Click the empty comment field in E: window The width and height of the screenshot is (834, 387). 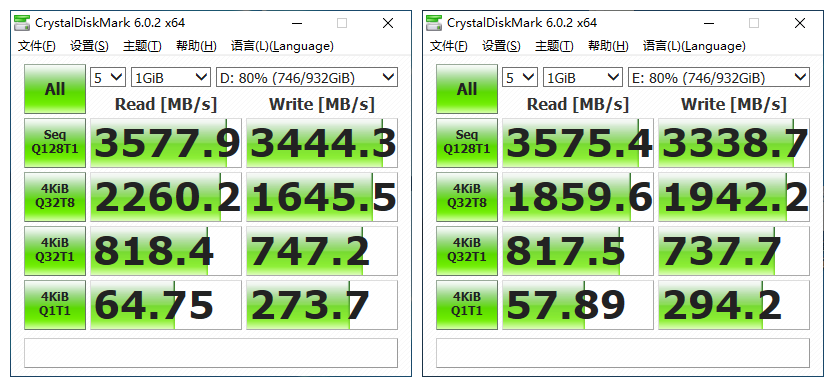click(x=623, y=352)
